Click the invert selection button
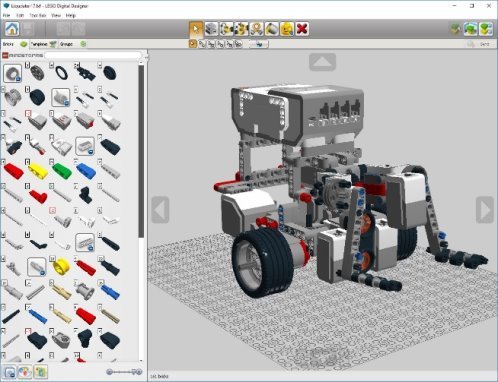This screenshot has height=382, width=498. click(x=259, y=44)
